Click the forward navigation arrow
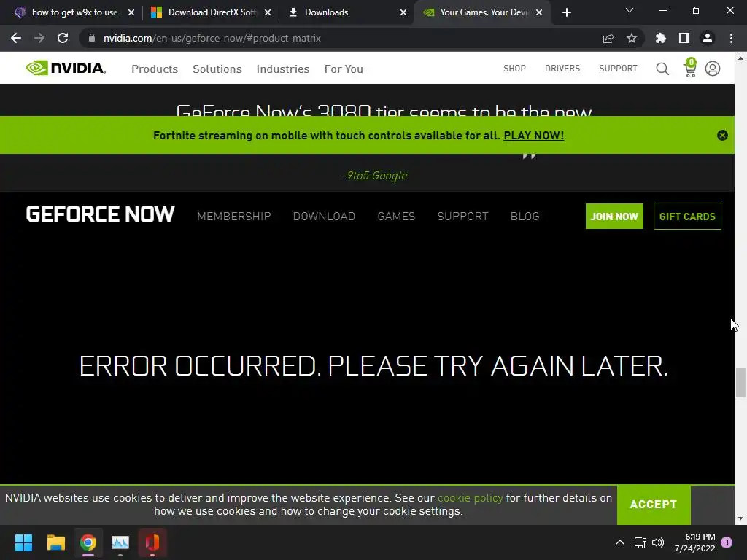Viewport: 747px width, 560px height. pos(39,38)
